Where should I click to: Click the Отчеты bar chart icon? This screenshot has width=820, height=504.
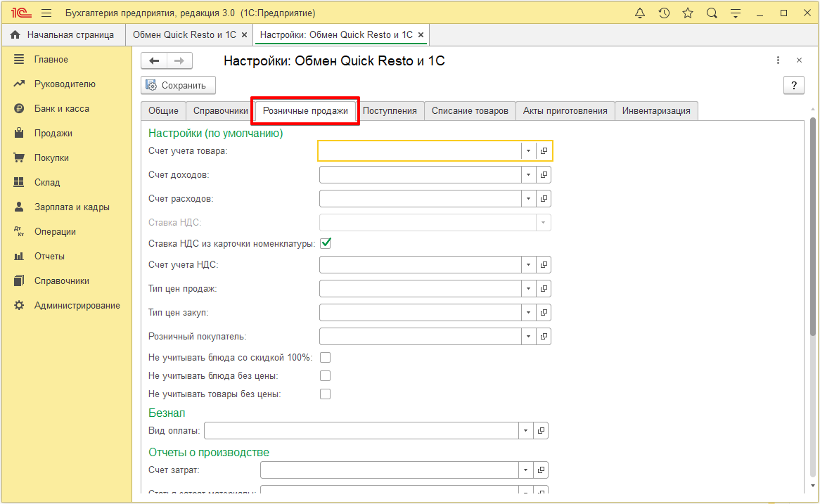pos(19,256)
